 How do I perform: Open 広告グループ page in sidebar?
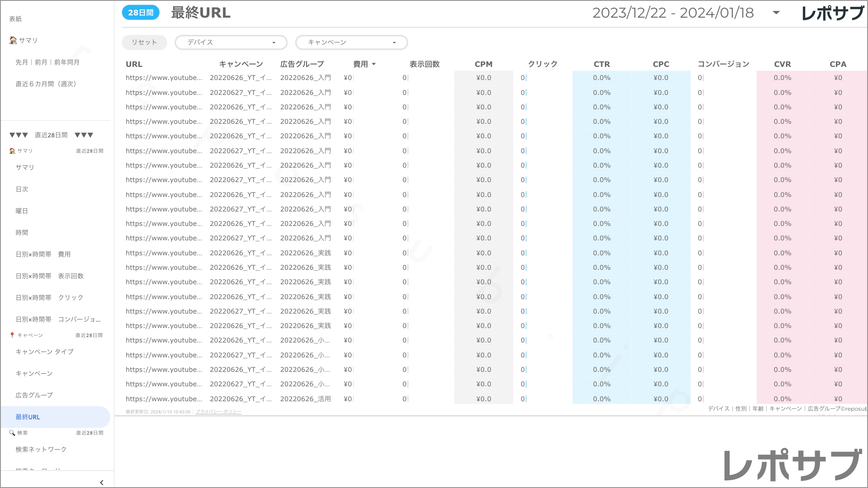point(34,395)
